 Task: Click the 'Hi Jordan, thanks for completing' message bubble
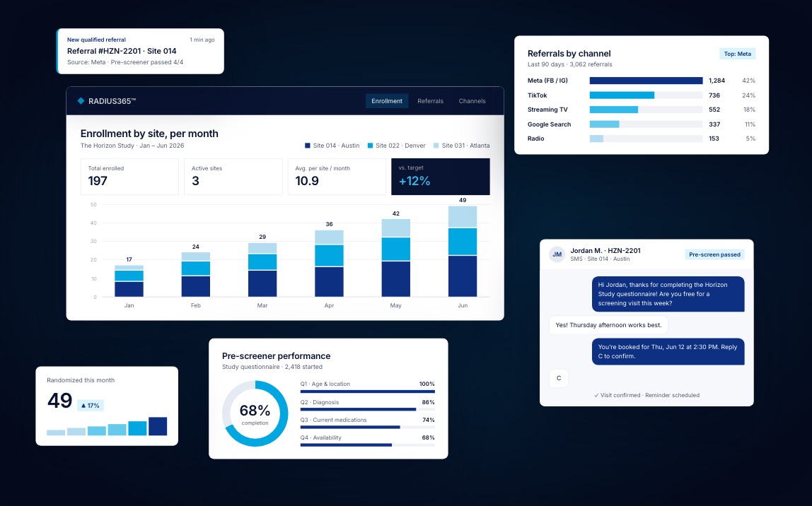(668, 294)
